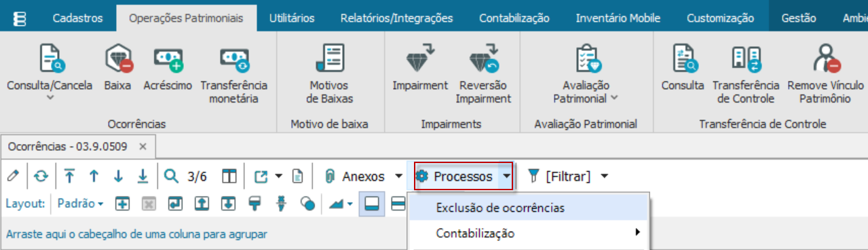Screen dimensions: 868x250
Task: Open Motivos de Baixas
Action: [329, 74]
